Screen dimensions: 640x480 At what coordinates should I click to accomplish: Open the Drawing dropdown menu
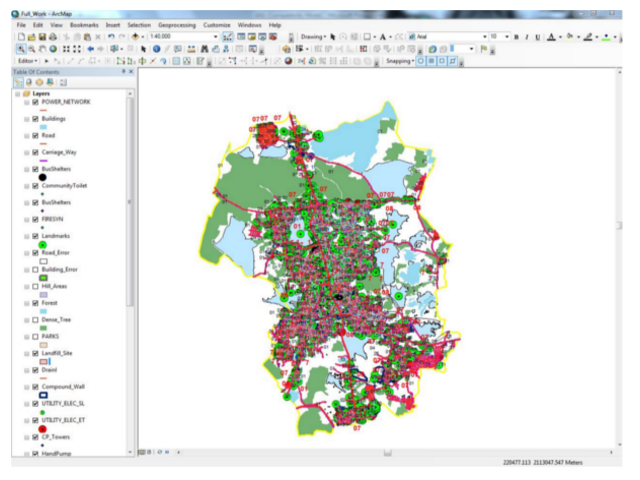pos(313,37)
